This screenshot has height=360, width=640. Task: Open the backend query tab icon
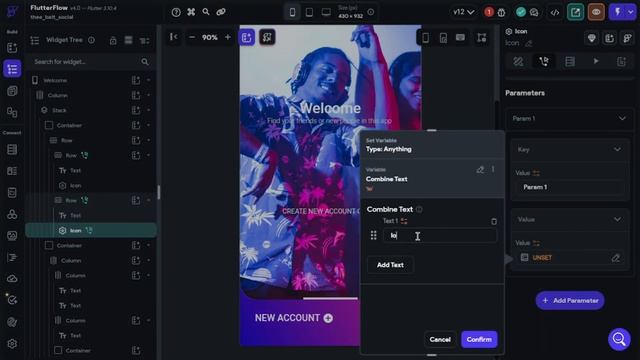[x=570, y=62]
